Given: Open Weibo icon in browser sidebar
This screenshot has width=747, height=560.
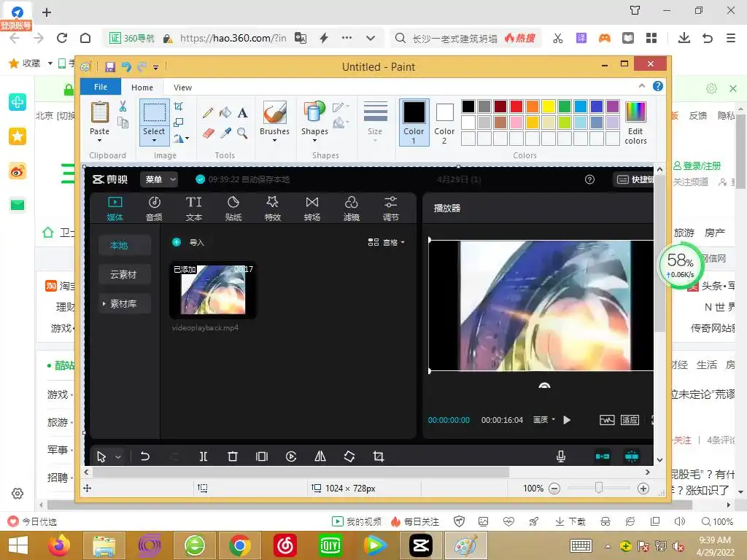Looking at the screenshot, I should point(18,171).
